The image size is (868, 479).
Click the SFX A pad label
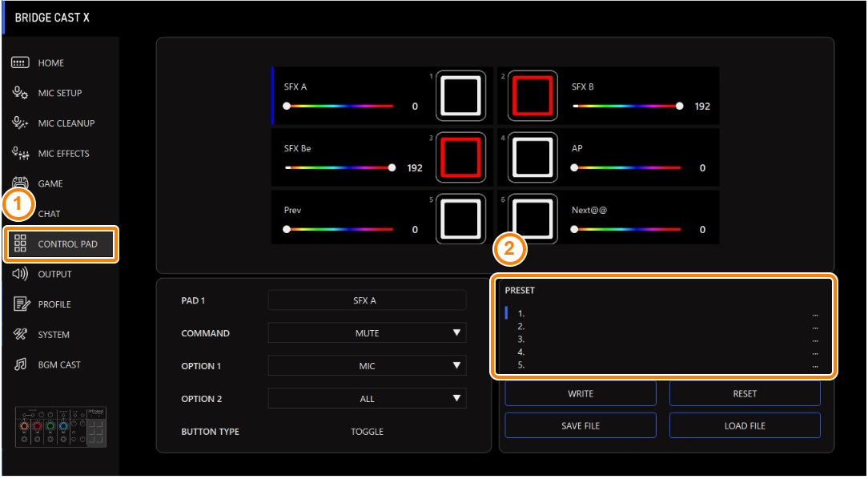pos(295,87)
